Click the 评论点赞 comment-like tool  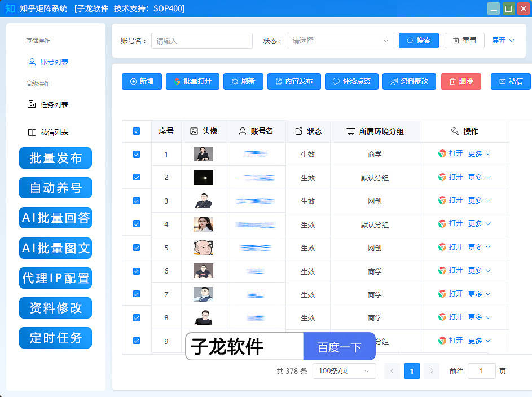[351, 81]
